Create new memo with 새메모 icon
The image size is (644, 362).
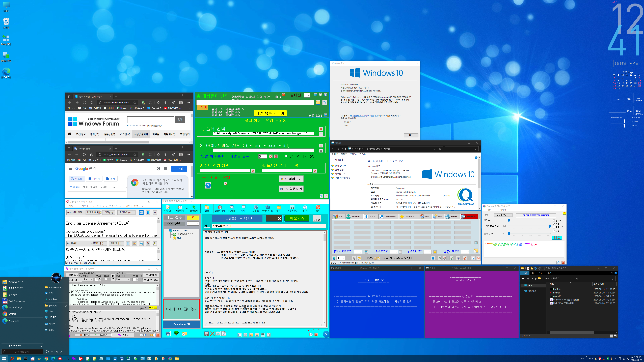tap(244, 208)
